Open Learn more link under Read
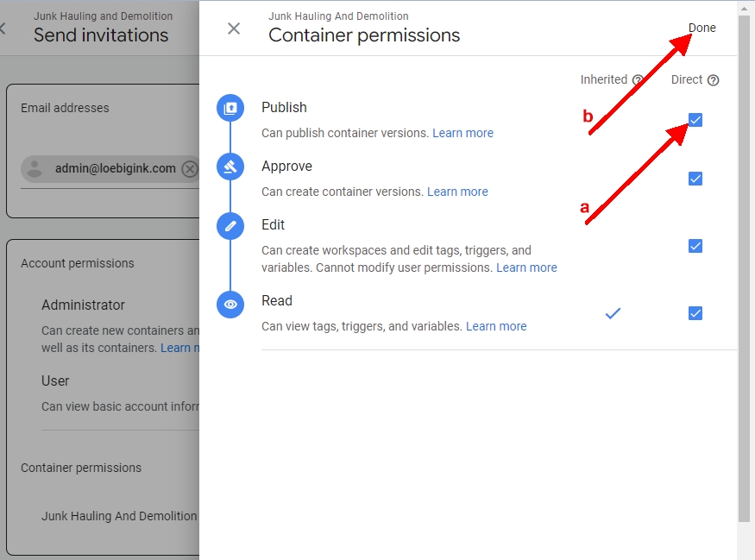This screenshot has width=755, height=560. pyautogui.click(x=496, y=326)
